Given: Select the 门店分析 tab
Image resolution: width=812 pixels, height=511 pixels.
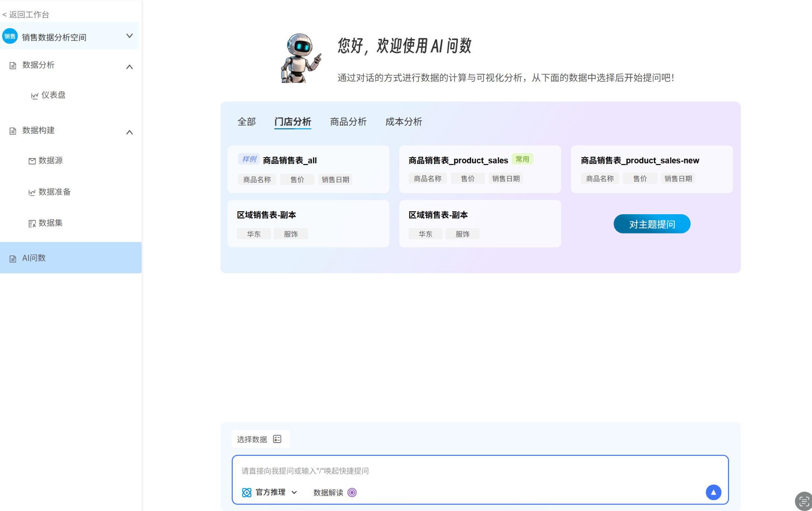Looking at the screenshot, I should point(293,122).
